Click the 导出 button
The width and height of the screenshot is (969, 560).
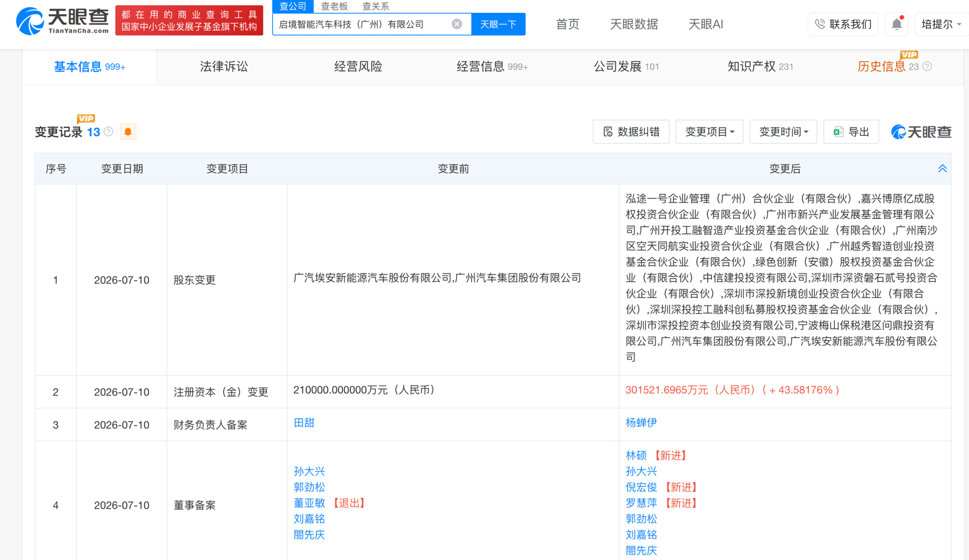pos(851,132)
